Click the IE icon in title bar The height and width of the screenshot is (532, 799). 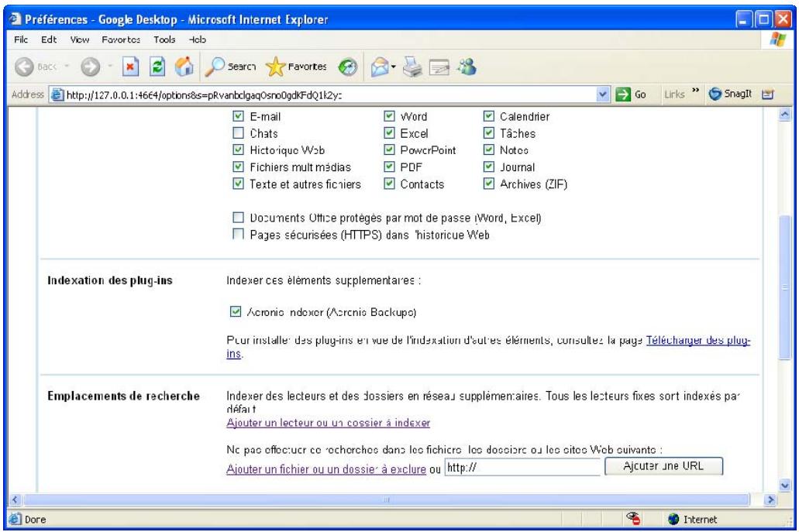(x=15, y=19)
